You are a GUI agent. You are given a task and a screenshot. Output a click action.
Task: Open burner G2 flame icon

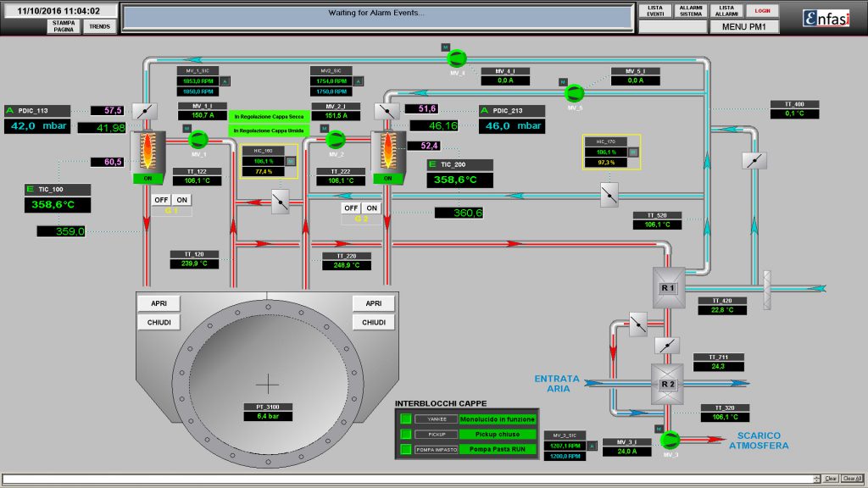[388, 151]
